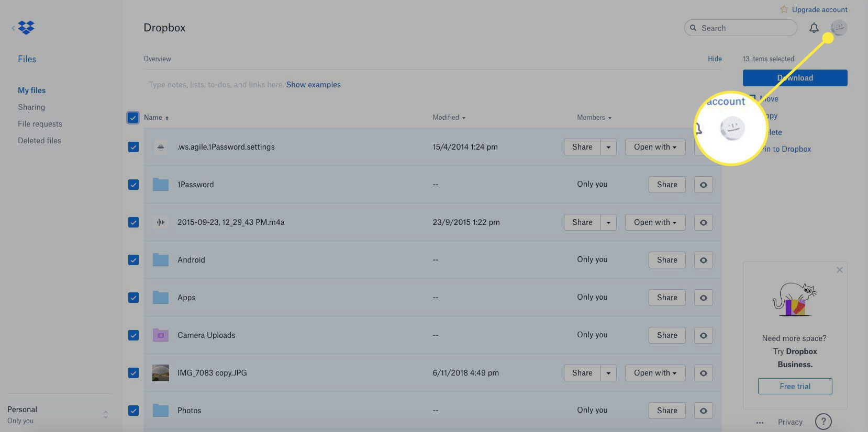Click the 1Password folder icon
This screenshot has height=432, width=868.
point(161,185)
